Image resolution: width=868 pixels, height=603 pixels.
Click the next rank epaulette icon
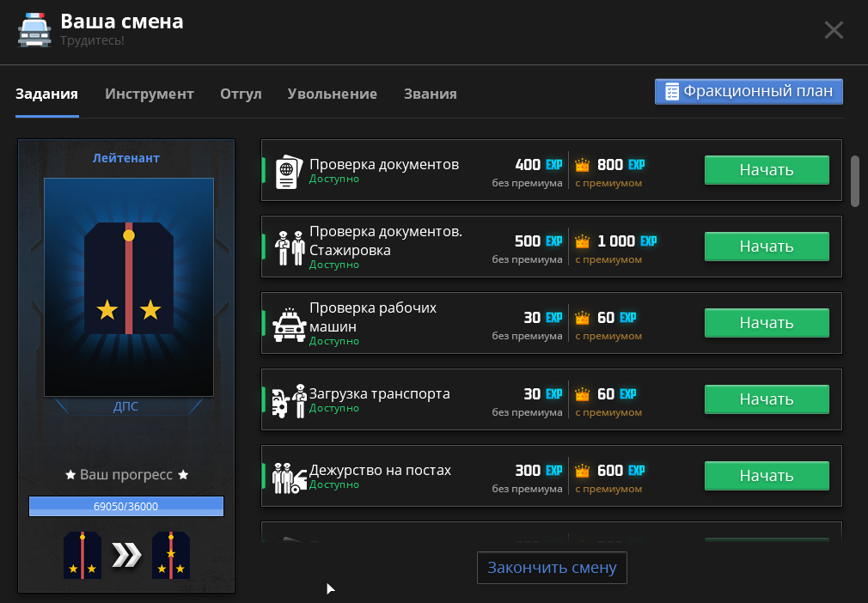[x=170, y=556]
